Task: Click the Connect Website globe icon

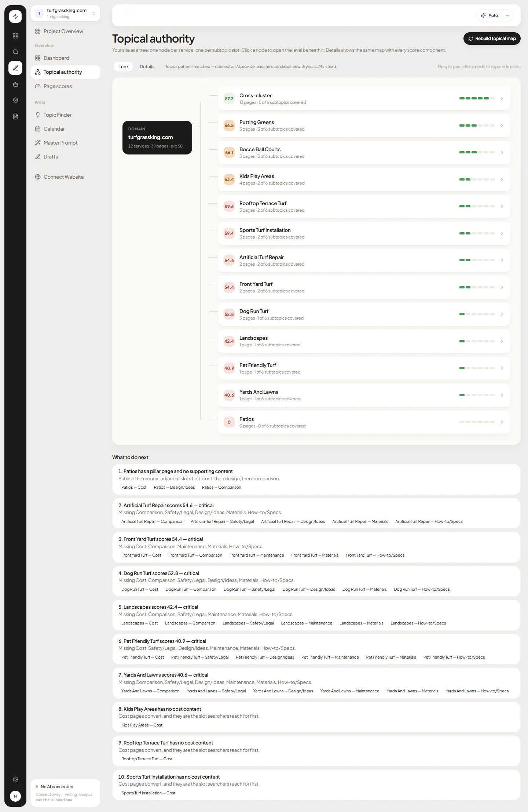Action: coord(38,177)
